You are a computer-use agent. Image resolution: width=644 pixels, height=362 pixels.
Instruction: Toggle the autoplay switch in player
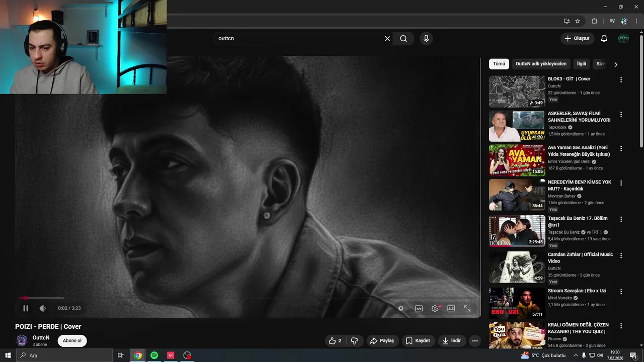tap(400, 308)
